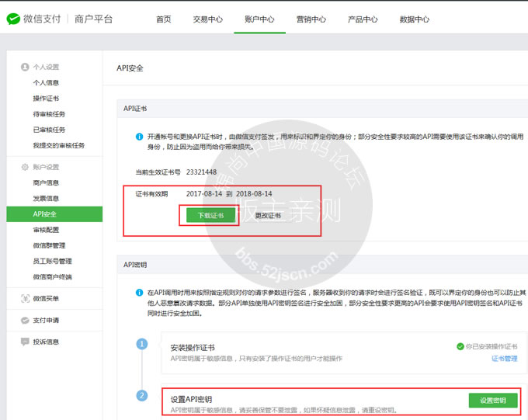This screenshot has width=528, height=420.
Task: Select 员工账号管理 in the sidebar
Action: 52,262
